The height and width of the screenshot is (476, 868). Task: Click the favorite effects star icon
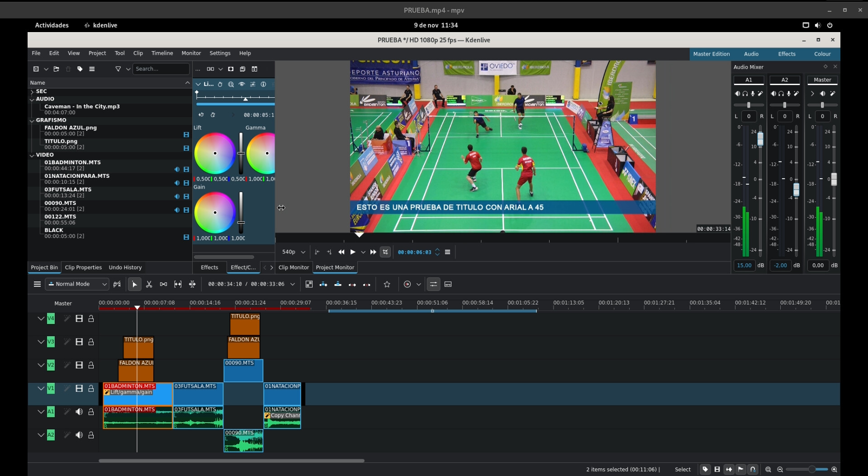pos(387,284)
